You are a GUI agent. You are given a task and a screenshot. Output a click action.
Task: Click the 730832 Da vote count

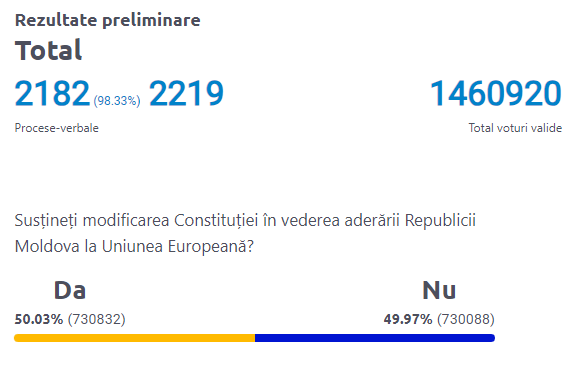click(x=96, y=319)
